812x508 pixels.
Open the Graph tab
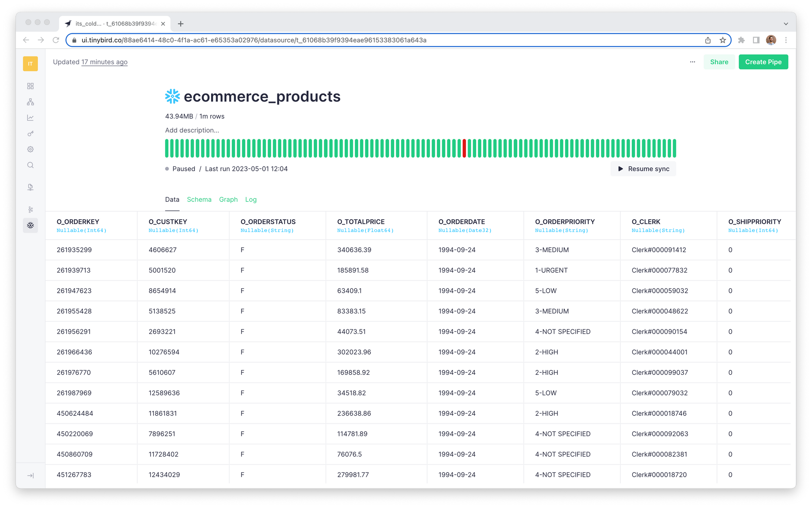[228, 199]
